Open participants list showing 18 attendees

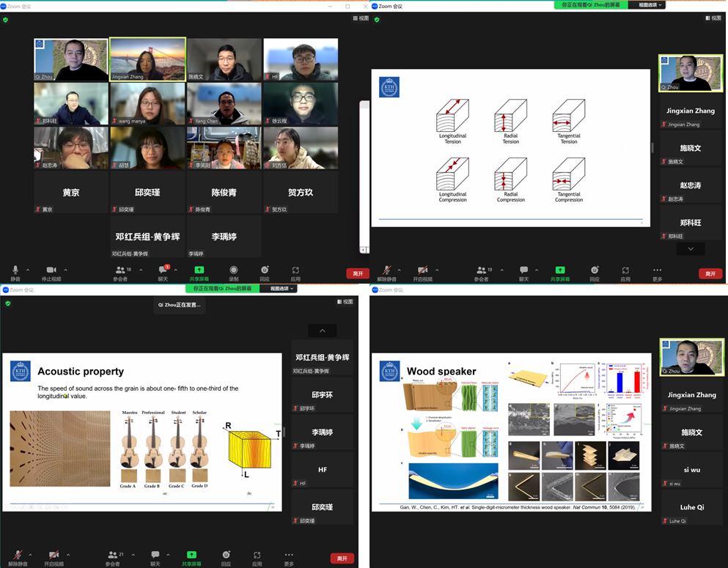pos(122,270)
